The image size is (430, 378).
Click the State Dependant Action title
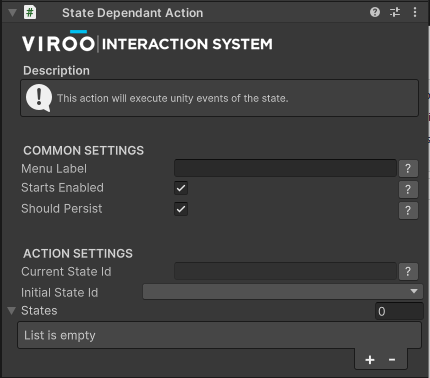(x=133, y=13)
